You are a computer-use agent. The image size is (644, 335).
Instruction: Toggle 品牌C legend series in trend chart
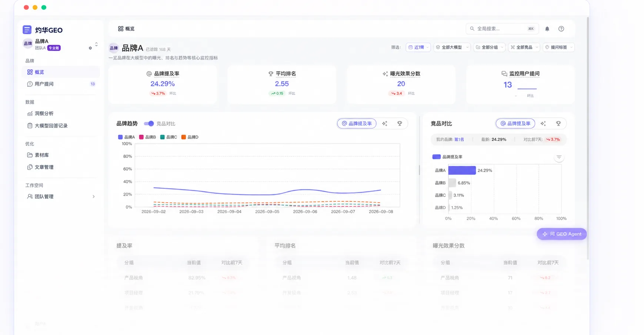(x=168, y=137)
